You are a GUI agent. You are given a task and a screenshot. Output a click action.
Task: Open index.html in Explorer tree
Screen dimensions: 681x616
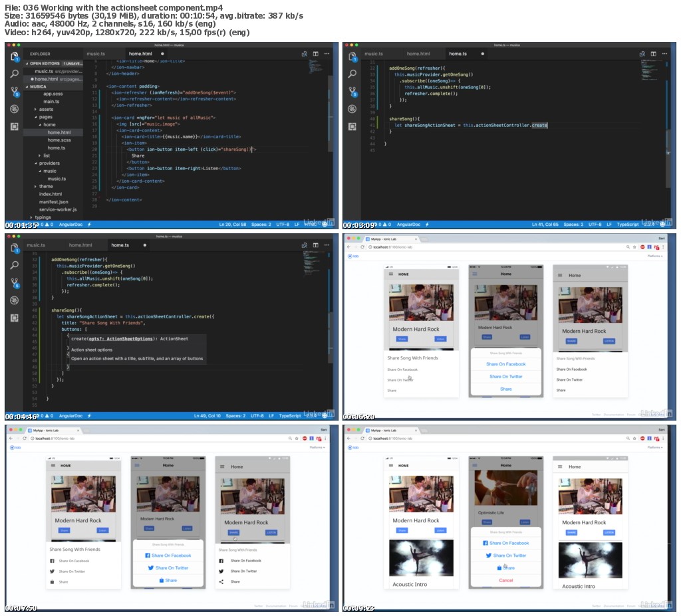pyautogui.click(x=51, y=194)
